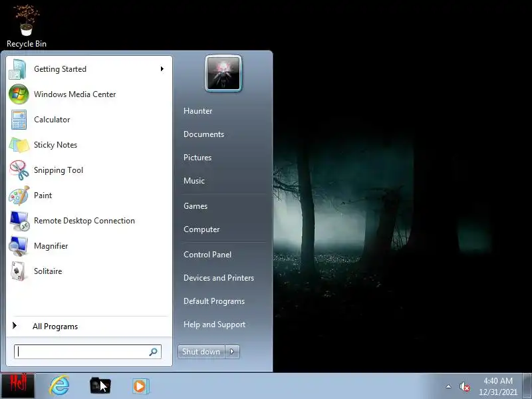Screen dimensions: 532x399
Task: Select the Windows Media Center text label
Action: (75, 94)
